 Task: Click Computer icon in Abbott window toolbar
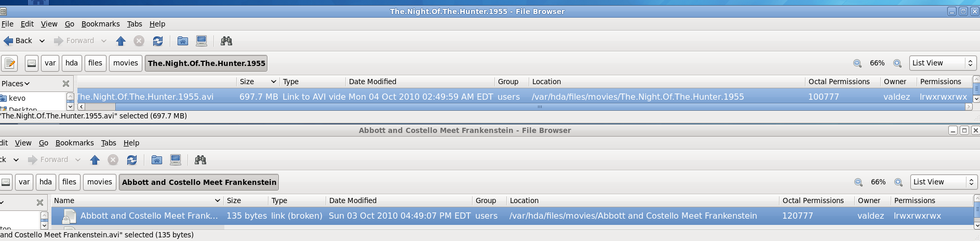(176, 159)
